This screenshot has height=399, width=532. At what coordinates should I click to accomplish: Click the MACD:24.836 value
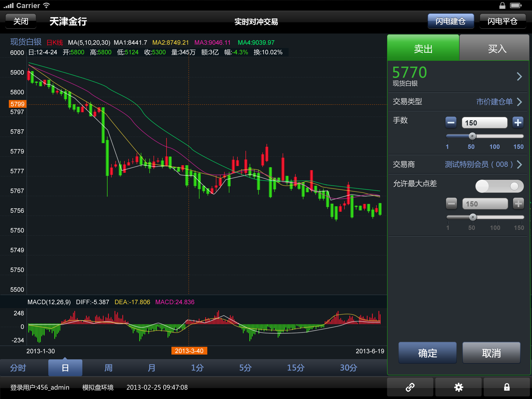(x=175, y=302)
